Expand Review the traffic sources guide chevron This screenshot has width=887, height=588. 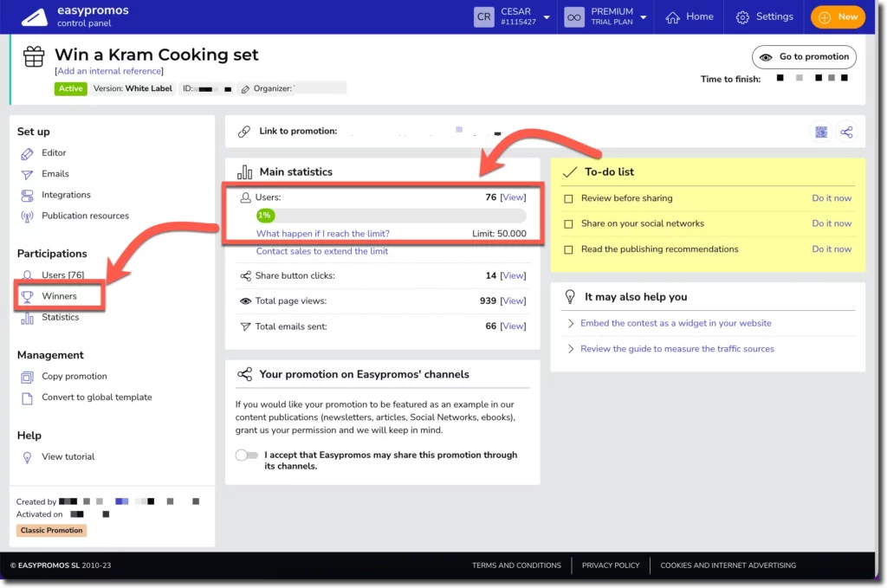point(570,349)
